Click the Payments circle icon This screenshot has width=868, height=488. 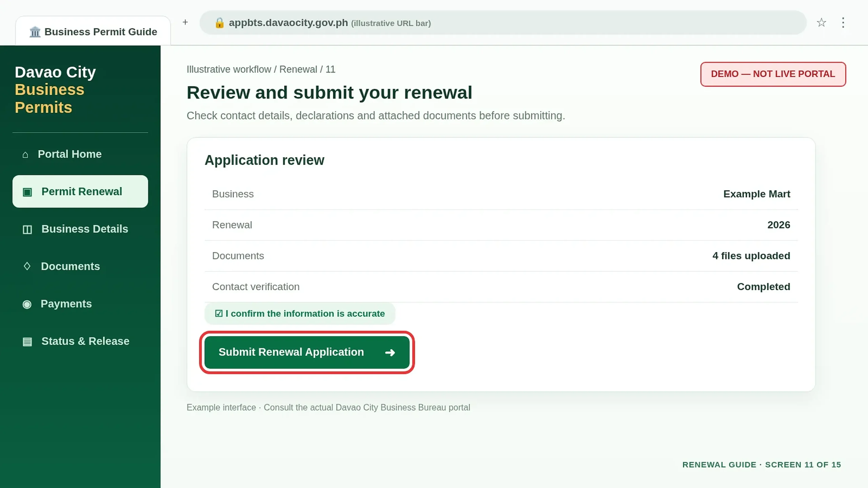click(27, 304)
